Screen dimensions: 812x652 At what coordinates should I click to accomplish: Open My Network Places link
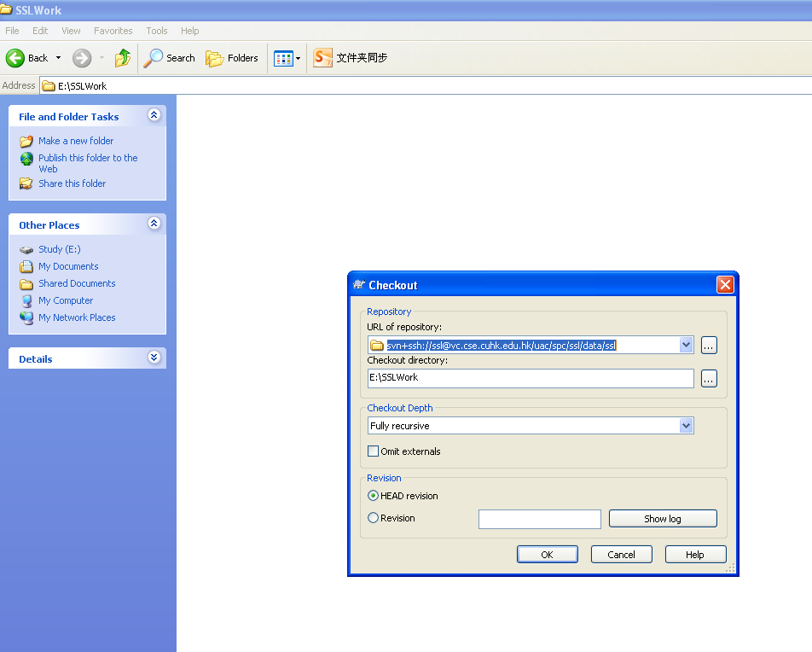77,317
